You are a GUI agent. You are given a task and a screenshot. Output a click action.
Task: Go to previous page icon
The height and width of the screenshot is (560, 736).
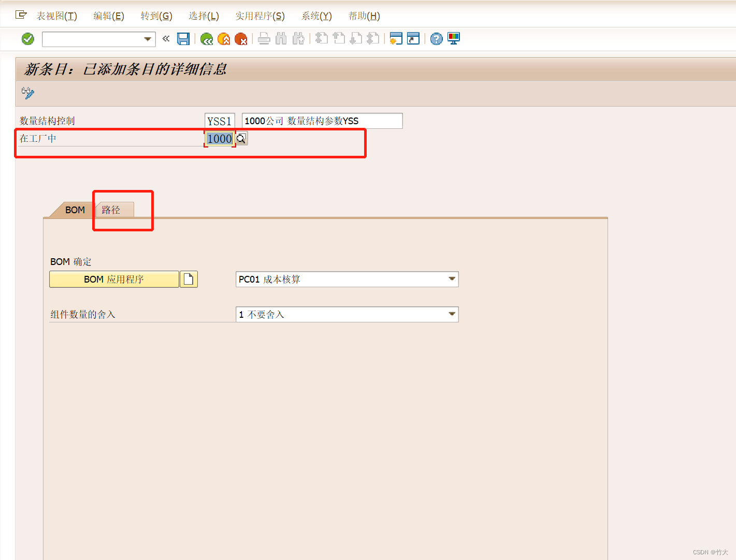[339, 38]
